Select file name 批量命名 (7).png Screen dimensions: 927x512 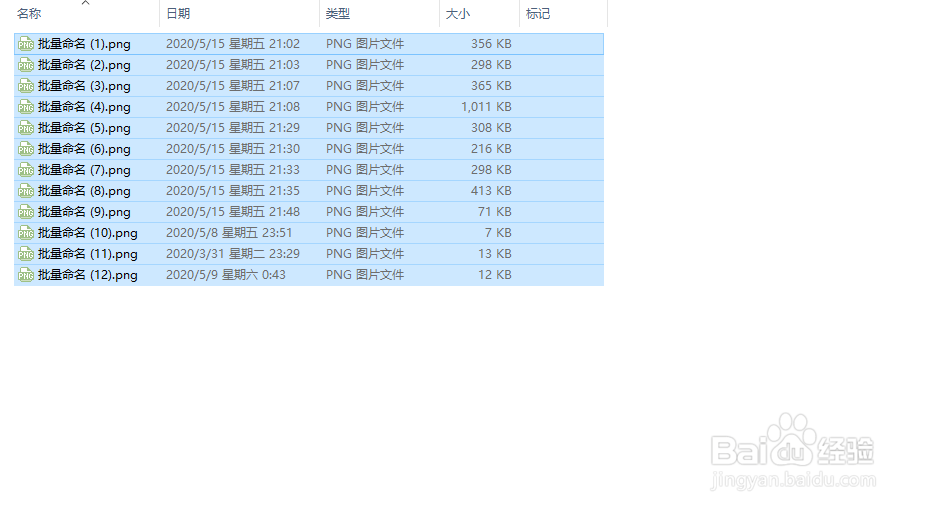84,170
